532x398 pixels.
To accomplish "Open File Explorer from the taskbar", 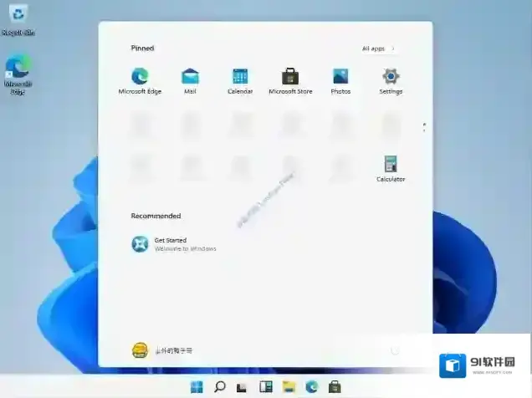I will point(289,386).
